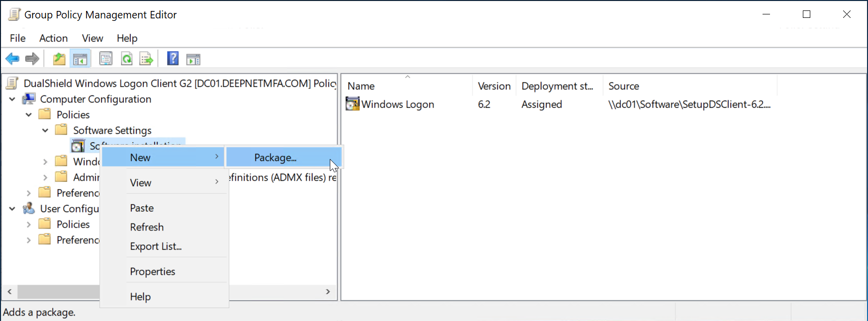Open Properties via the toolbar icon
This screenshot has width=868, height=321.
106,59
